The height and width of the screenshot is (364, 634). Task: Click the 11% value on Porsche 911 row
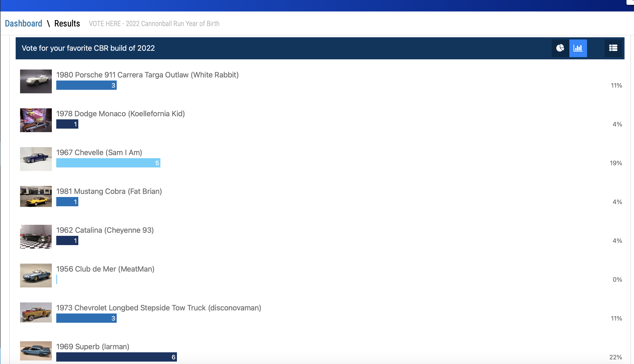617,86
